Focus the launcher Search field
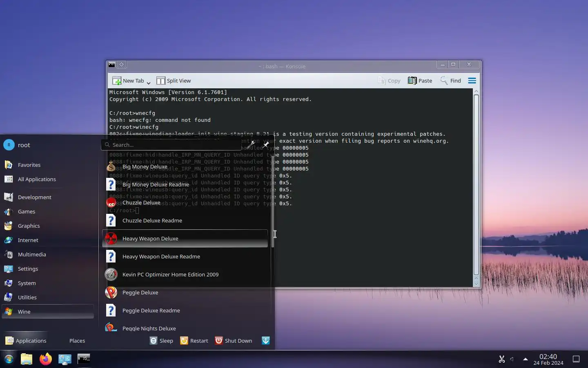The height and width of the screenshot is (368, 588). (x=171, y=145)
